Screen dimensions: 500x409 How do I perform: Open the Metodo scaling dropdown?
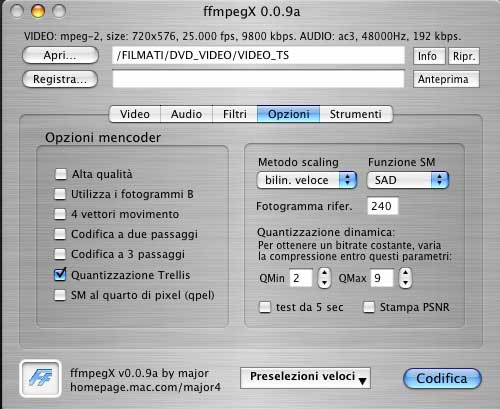click(x=307, y=180)
